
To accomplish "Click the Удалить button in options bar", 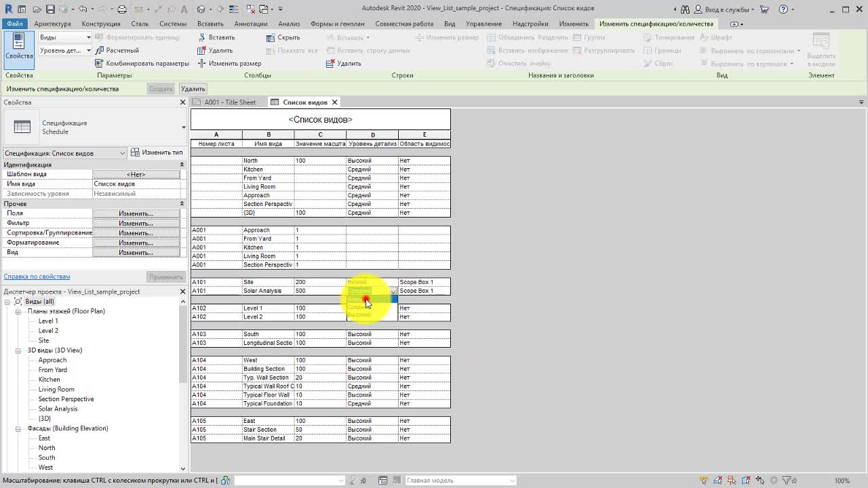I will click(x=193, y=89).
